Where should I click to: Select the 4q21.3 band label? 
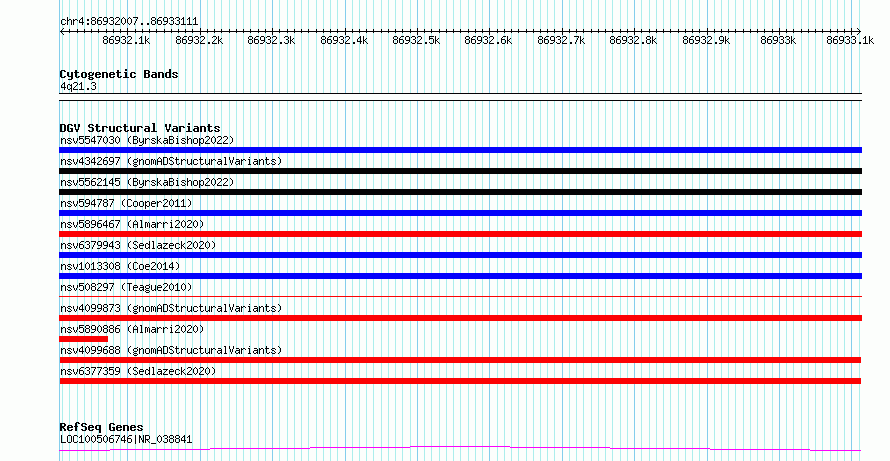tap(78, 86)
